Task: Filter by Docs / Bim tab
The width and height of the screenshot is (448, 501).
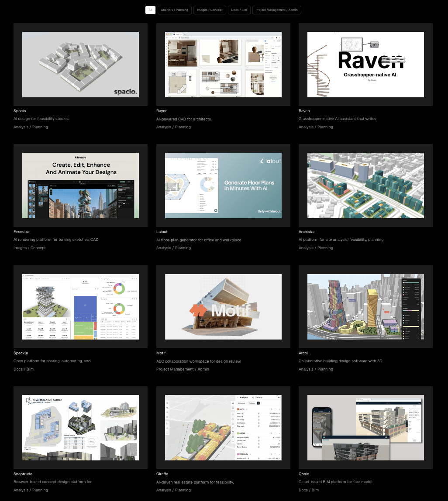Action: [239, 10]
